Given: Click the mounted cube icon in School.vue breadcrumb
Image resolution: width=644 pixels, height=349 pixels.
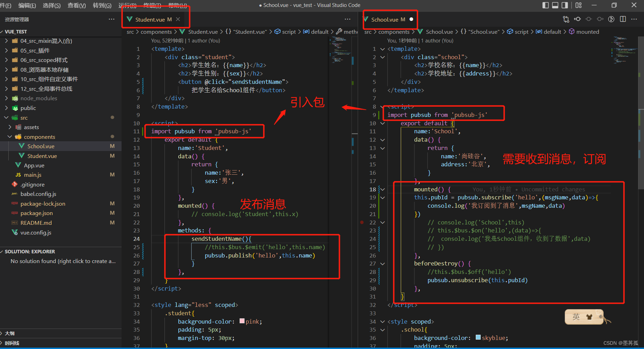Looking at the screenshot, I should (x=572, y=32).
